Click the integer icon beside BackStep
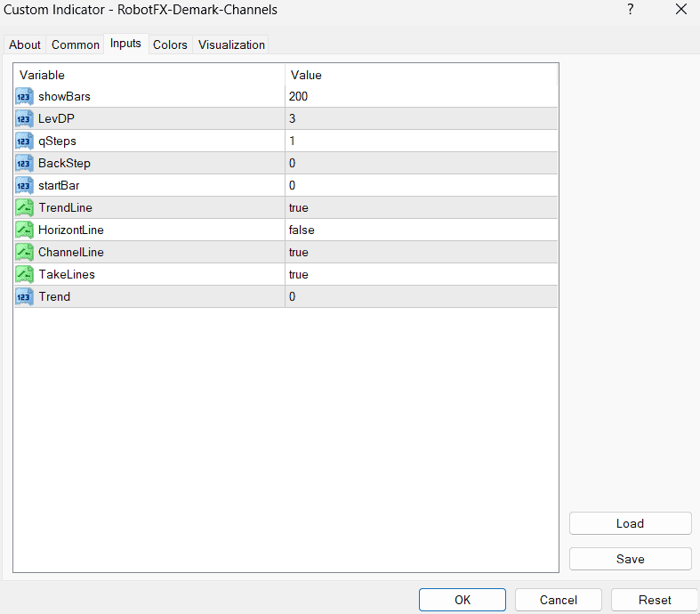Screen dimensions: 700x614 pos(24,164)
